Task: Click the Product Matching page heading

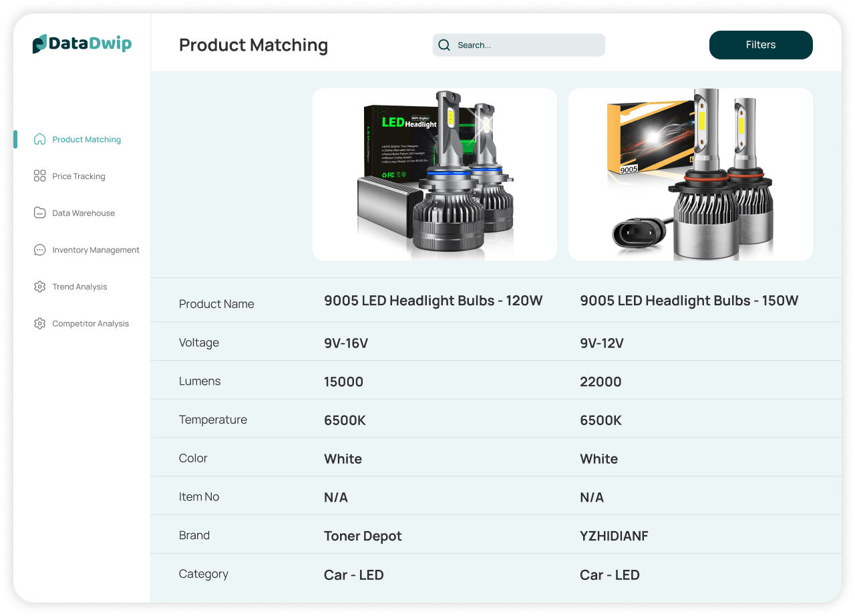Action: [254, 45]
